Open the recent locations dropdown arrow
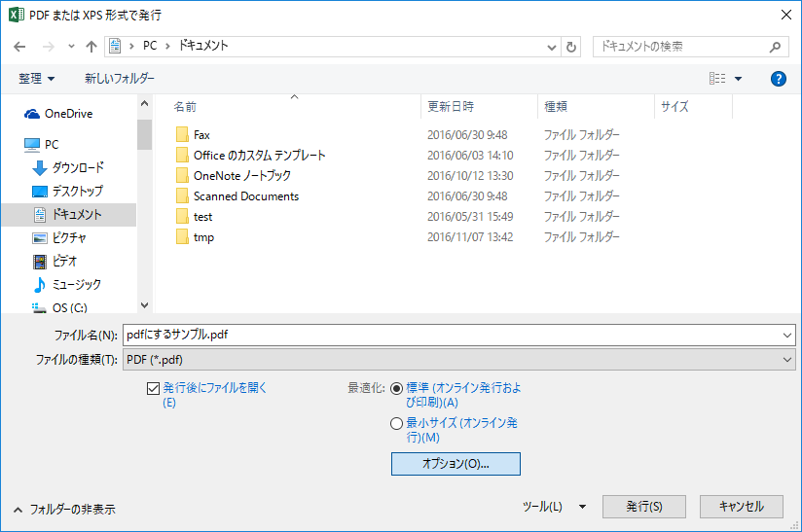This screenshot has height=532, width=802. (x=71, y=47)
